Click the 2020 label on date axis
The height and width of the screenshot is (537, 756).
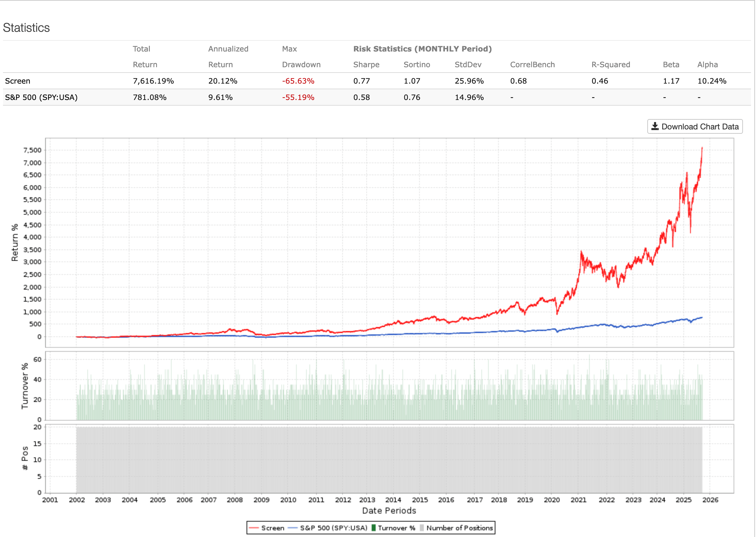click(552, 500)
